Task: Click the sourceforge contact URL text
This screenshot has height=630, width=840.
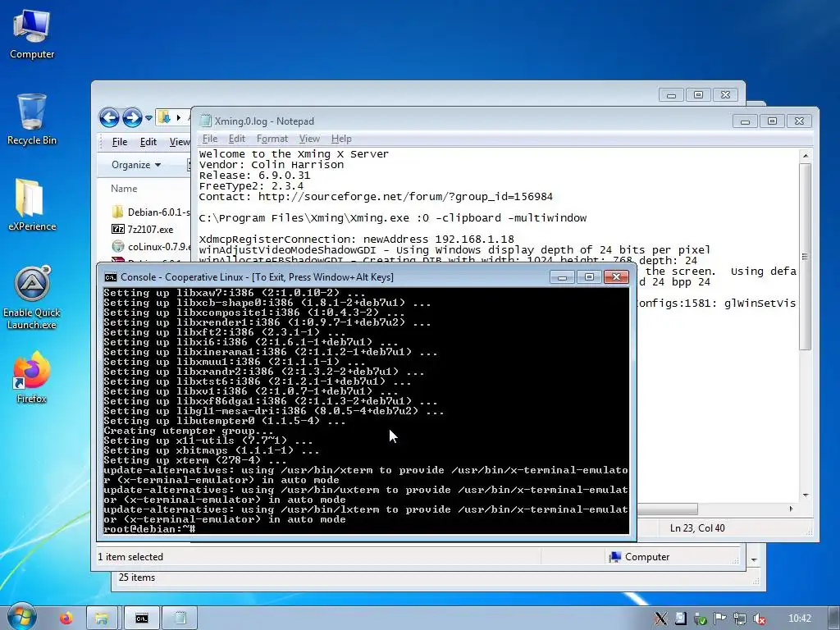Action: pyautogui.click(x=405, y=197)
